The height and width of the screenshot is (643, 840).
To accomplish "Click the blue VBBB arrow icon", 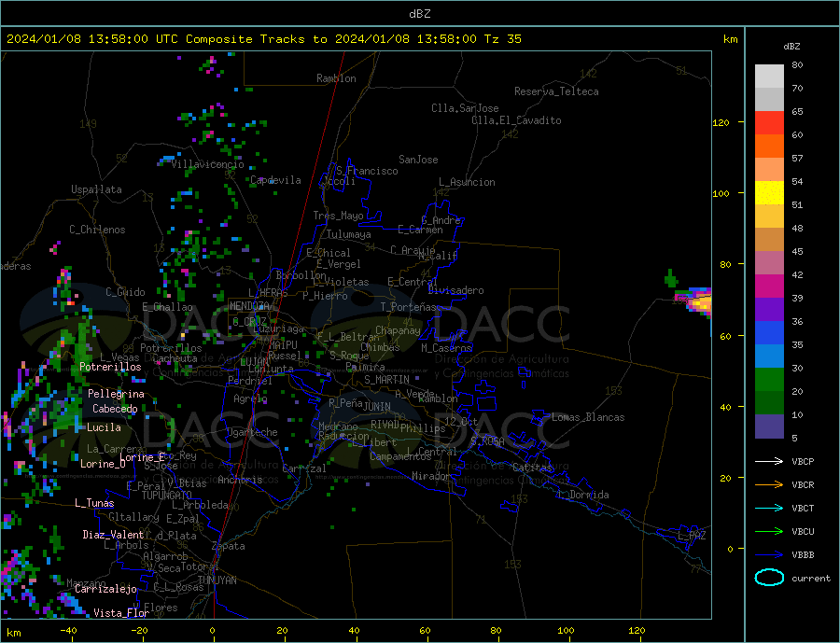I will [769, 554].
